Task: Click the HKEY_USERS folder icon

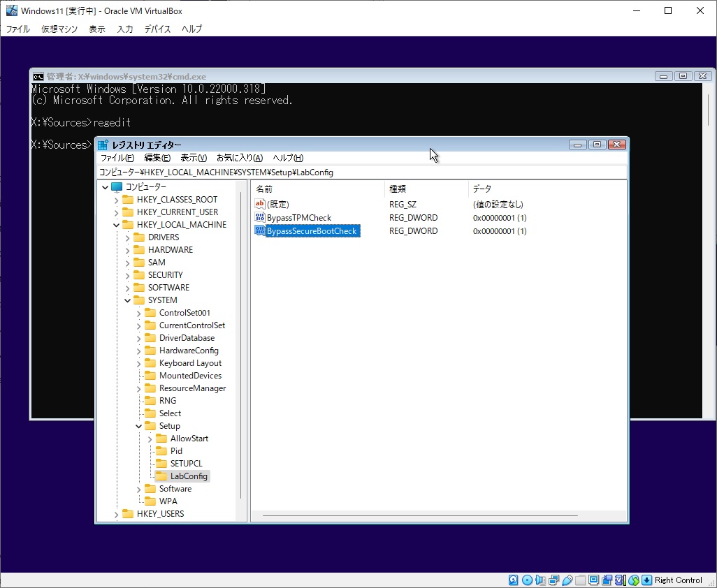Action: coord(128,514)
